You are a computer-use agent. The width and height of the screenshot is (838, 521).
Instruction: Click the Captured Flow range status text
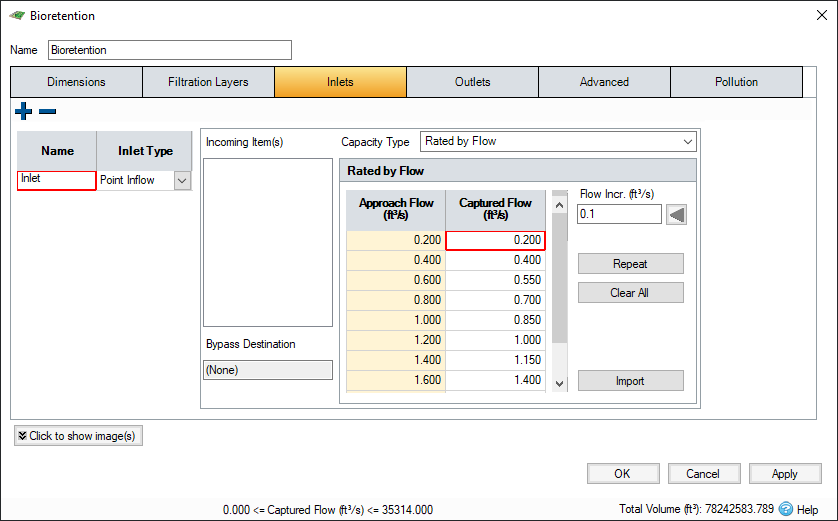(328, 510)
